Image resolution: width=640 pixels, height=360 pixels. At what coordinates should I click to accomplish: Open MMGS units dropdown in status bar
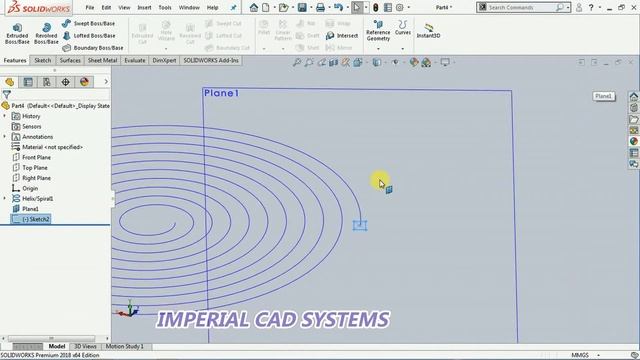[x=598, y=355]
